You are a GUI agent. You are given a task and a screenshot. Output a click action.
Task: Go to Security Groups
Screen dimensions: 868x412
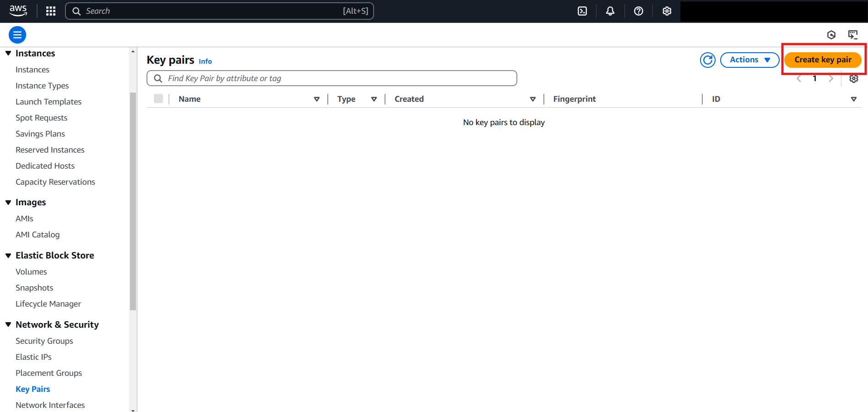pyautogui.click(x=44, y=341)
